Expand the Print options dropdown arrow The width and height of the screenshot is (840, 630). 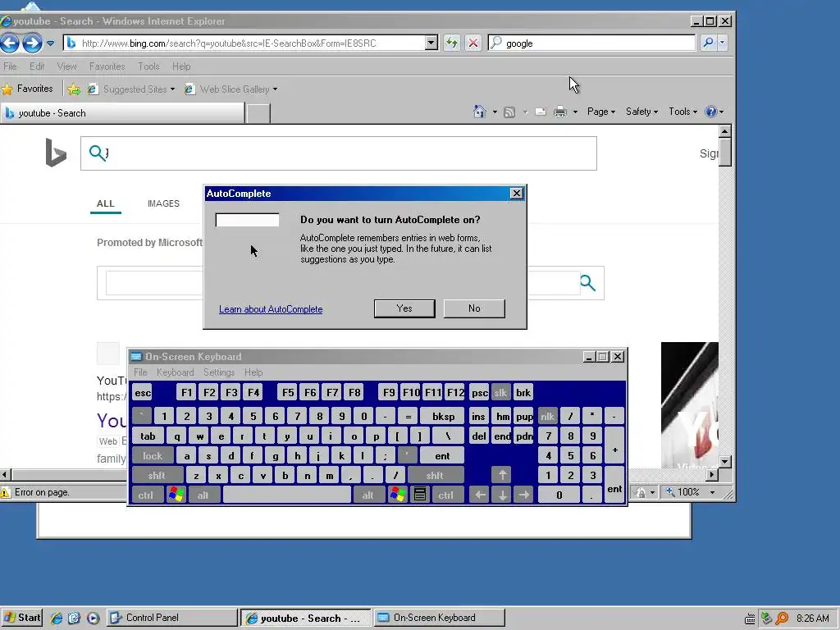click(575, 112)
